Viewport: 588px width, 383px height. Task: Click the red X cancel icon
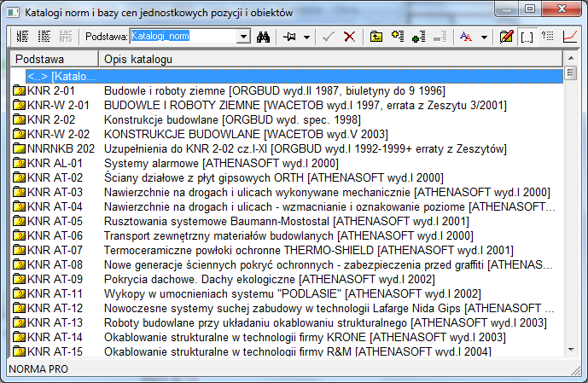click(x=350, y=37)
